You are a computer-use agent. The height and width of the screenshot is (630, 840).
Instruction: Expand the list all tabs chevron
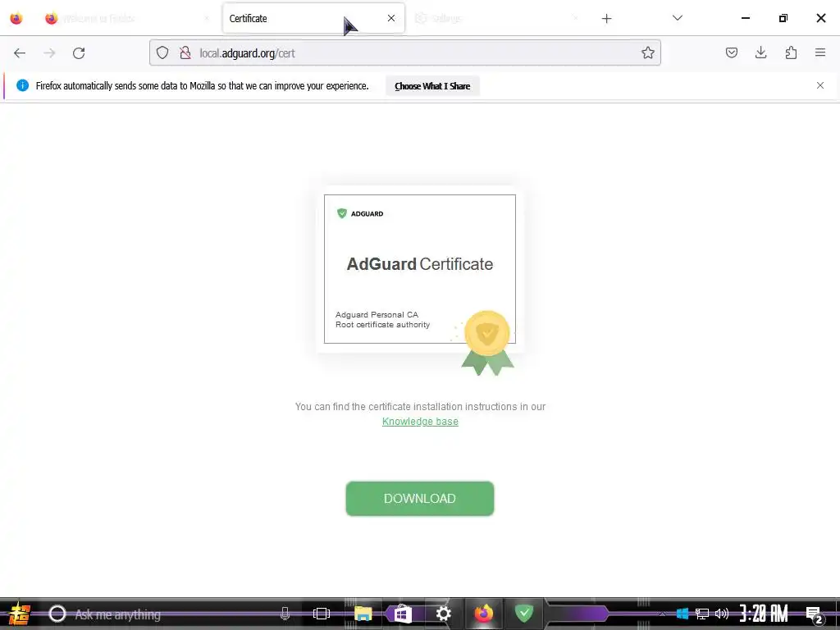pyautogui.click(x=677, y=18)
